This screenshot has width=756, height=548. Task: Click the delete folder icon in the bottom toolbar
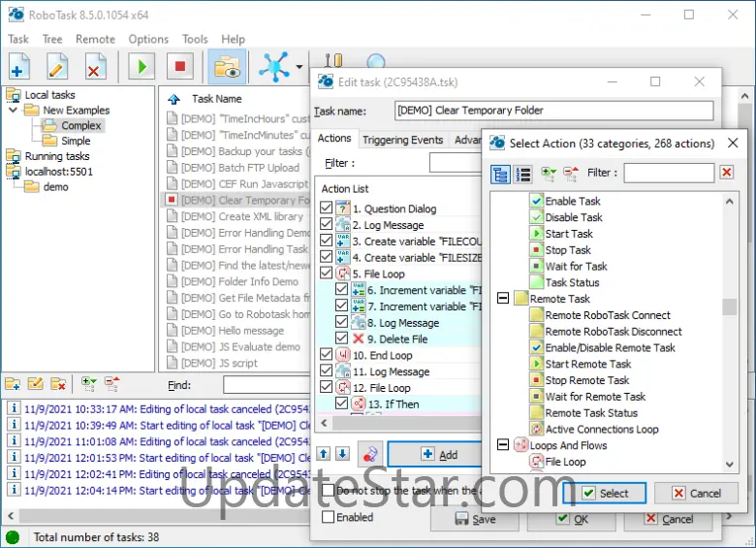click(x=58, y=384)
